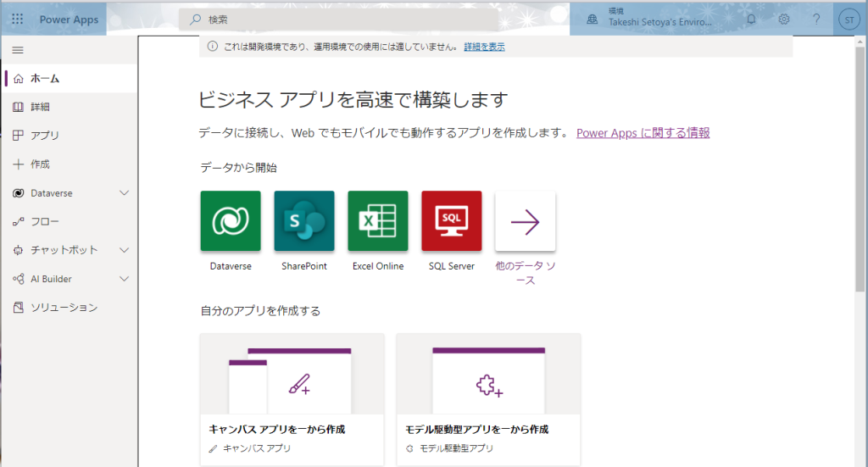This screenshot has height=467, width=868.
Task: Open ソリューション in the left navigation
Action: tap(70, 307)
